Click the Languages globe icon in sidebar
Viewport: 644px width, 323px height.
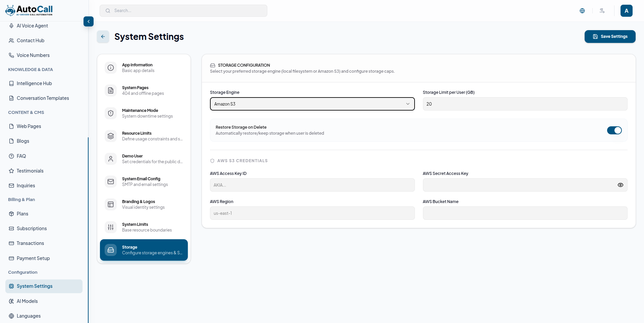pos(11,316)
